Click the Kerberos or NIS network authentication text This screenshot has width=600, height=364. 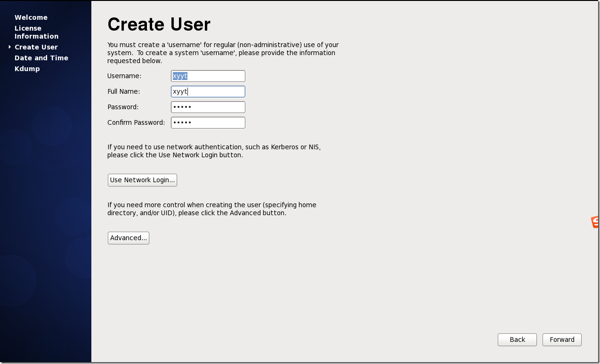click(214, 151)
